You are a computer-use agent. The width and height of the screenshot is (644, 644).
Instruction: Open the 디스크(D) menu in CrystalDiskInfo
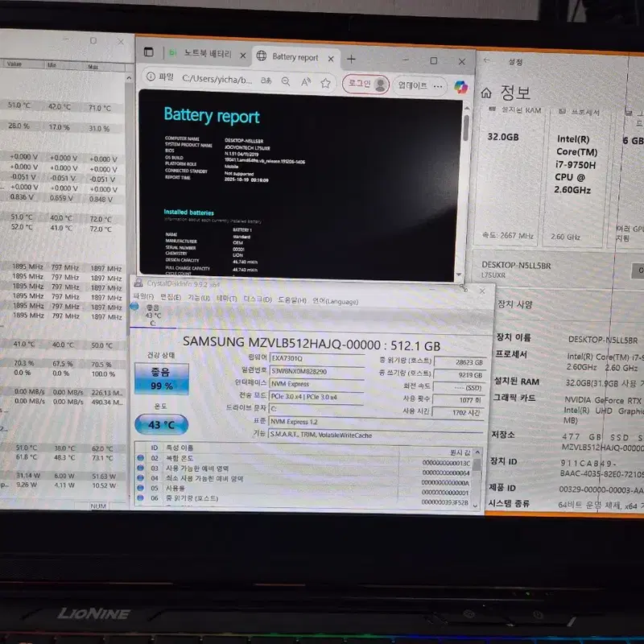click(258, 299)
